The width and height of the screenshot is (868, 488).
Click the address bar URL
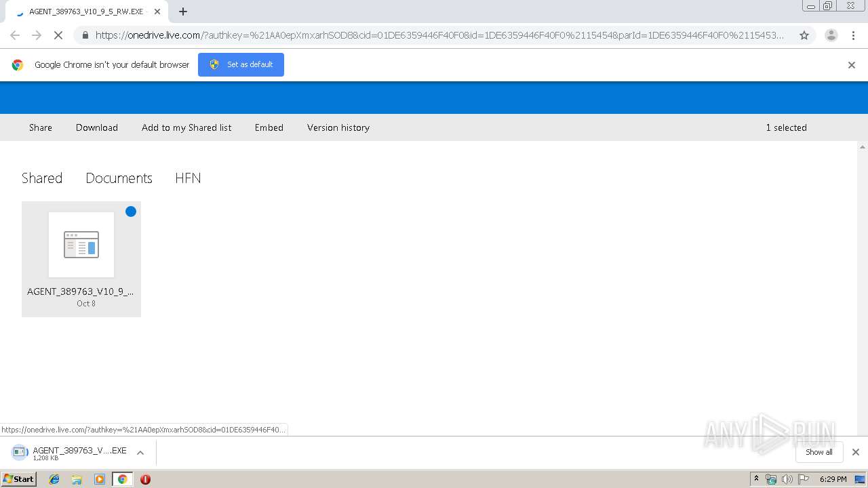[439, 35]
